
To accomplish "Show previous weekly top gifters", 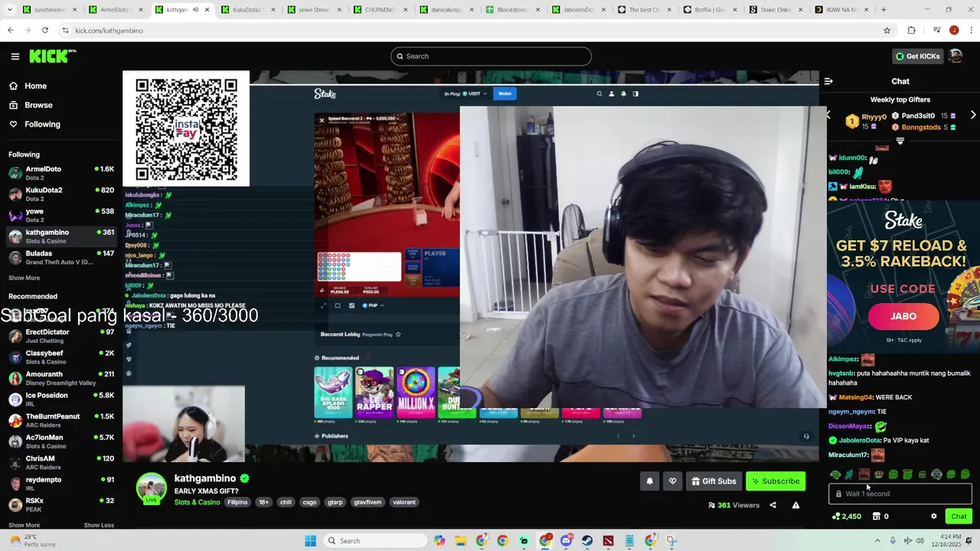I will click(x=828, y=115).
